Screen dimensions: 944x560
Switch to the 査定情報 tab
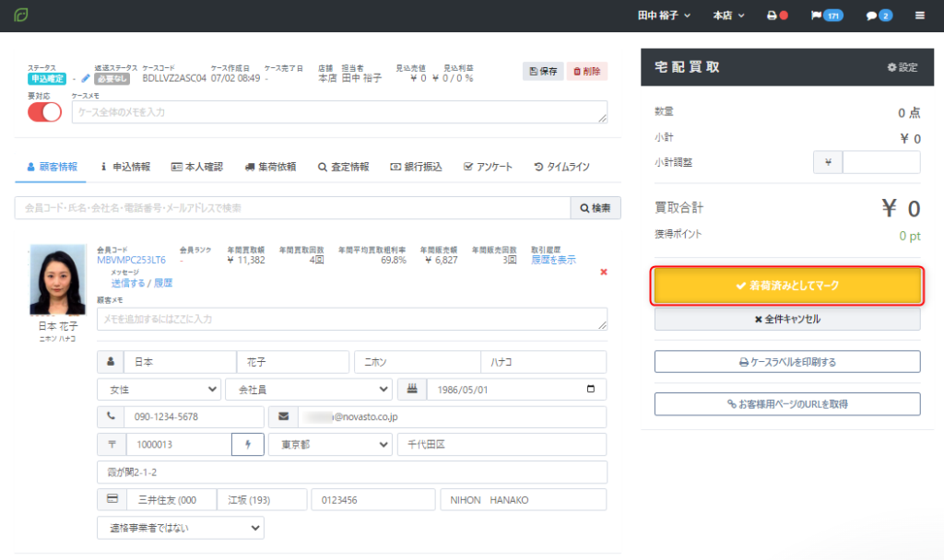[x=343, y=167]
